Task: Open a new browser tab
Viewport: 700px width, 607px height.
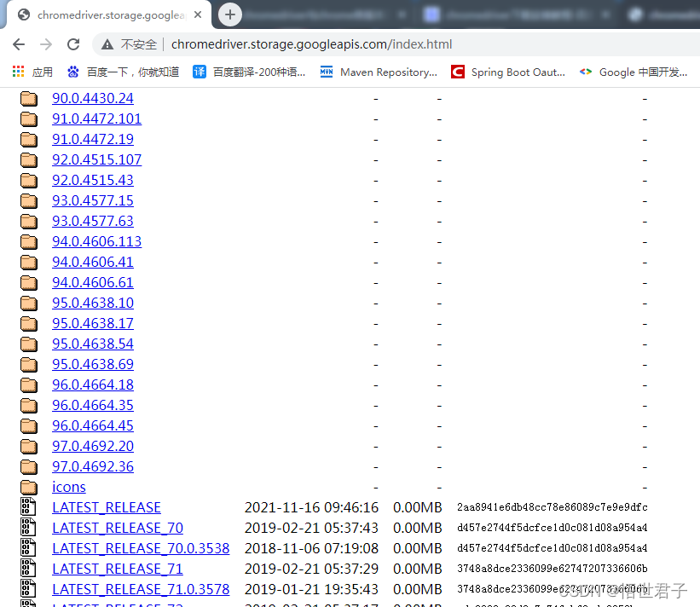Action: 230,14
